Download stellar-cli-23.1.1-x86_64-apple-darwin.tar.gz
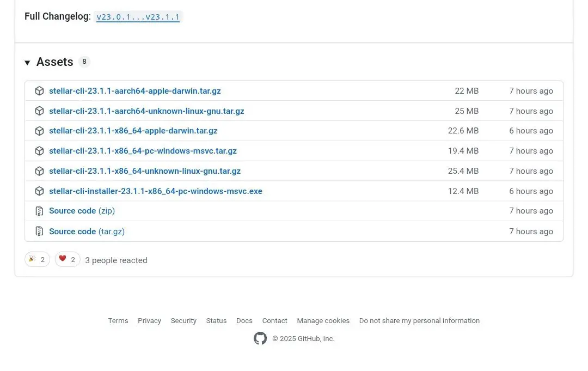 (x=133, y=131)
